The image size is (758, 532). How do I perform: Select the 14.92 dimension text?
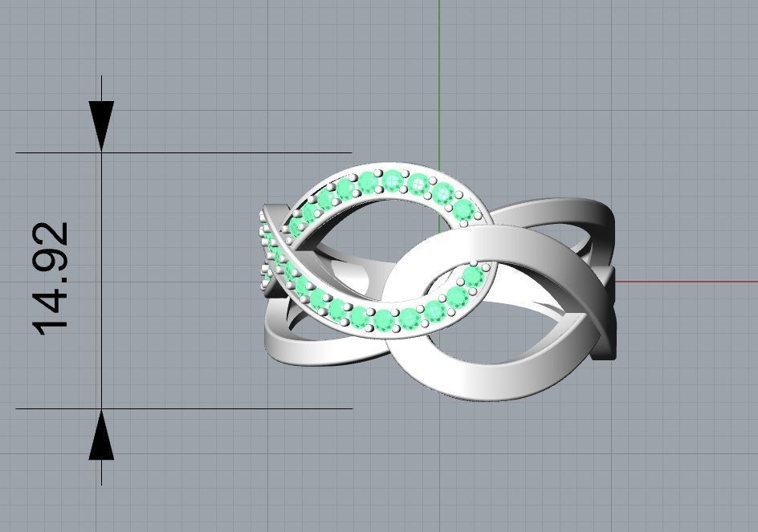tap(51, 279)
